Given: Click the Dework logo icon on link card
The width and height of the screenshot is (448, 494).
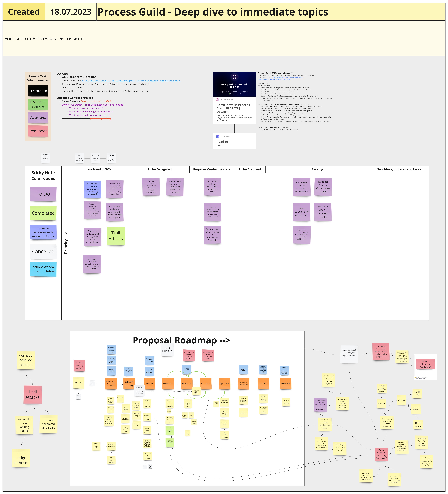Looking at the screenshot, I should pos(218,100).
